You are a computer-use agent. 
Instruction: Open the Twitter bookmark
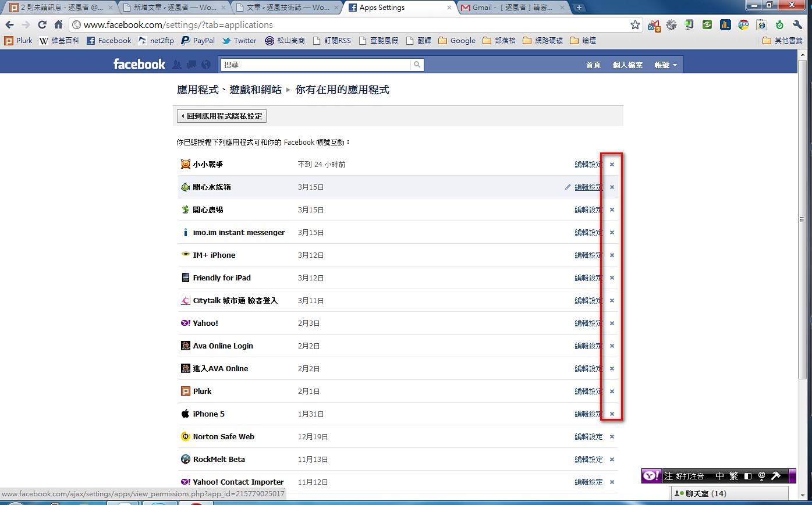[239, 41]
